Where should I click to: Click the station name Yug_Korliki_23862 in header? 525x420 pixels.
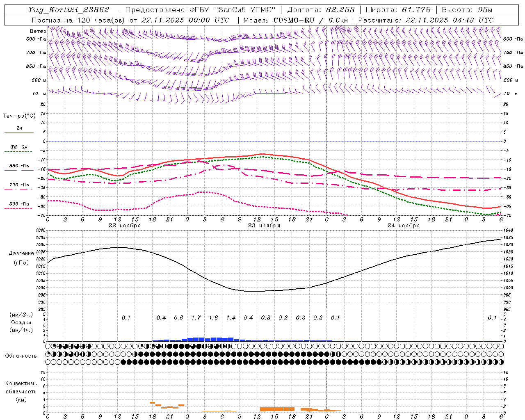[68, 10]
